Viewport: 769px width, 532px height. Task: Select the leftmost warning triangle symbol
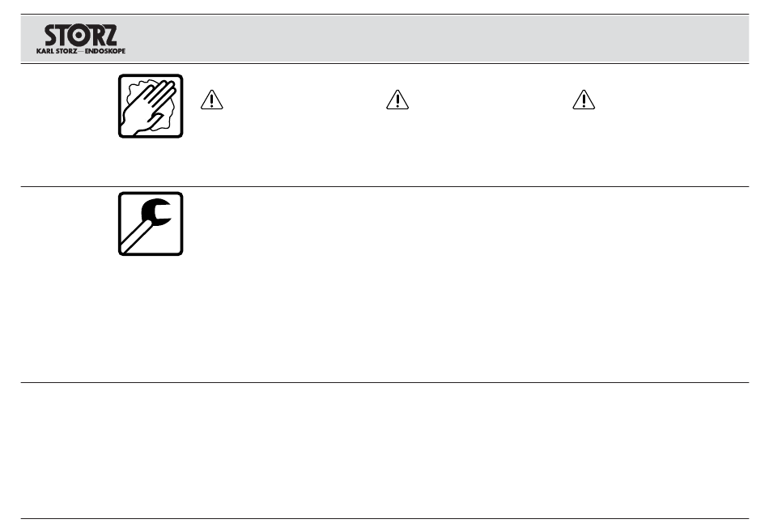(212, 100)
